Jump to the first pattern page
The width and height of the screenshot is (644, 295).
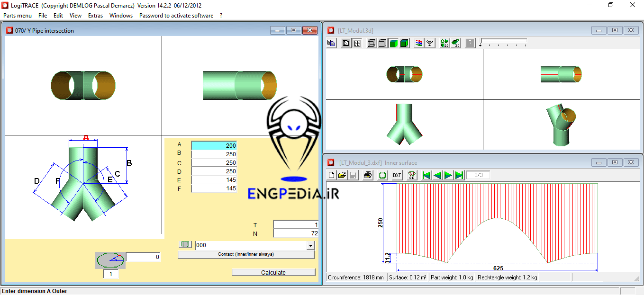pyautogui.click(x=426, y=175)
